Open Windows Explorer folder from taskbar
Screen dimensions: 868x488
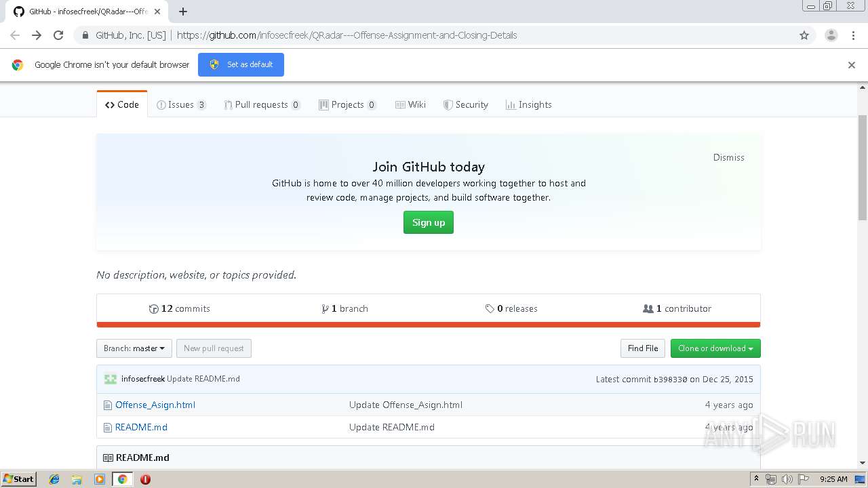[77, 479]
